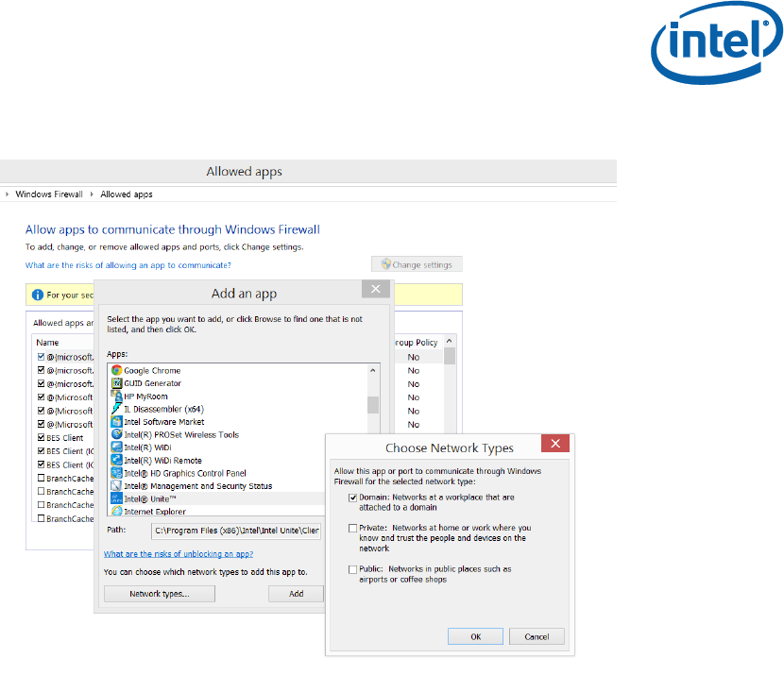Image resolution: width=784 pixels, height=692 pixels.
Task: Click the Path input field
Action: coord(236,531)
